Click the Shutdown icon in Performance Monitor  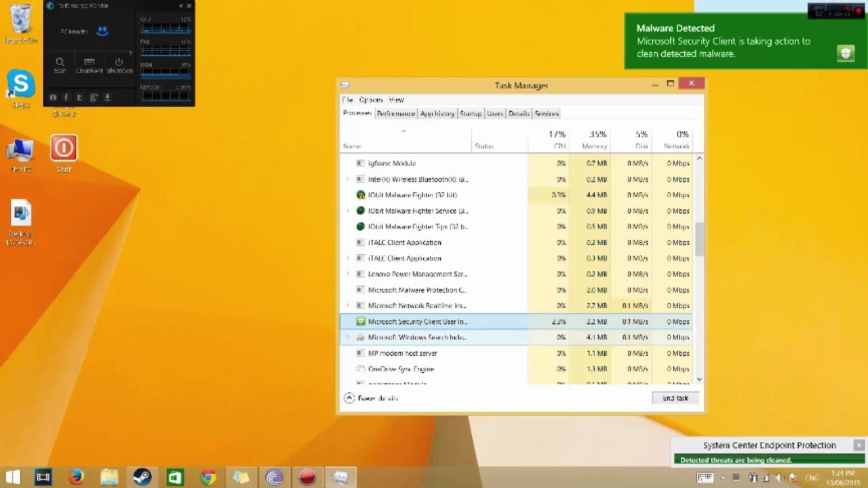pos(119,65)
